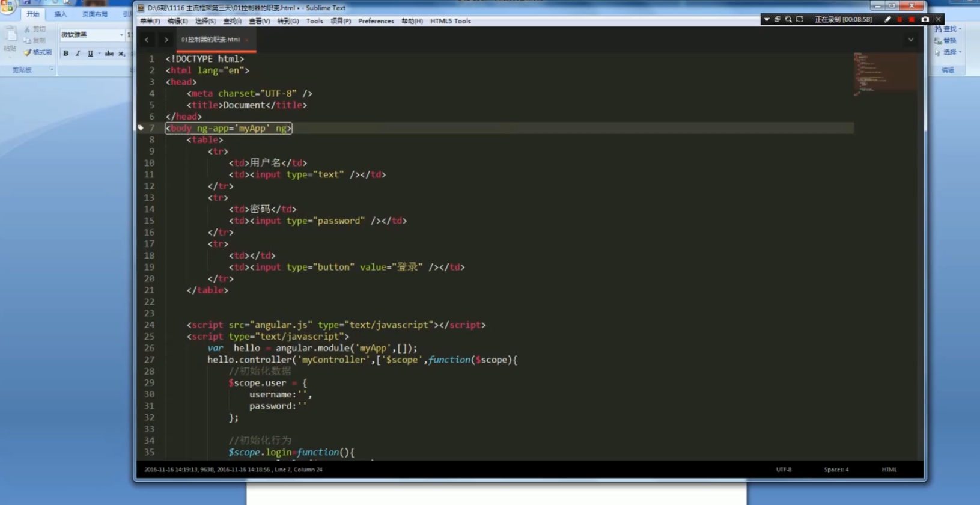Click 格式刷 format painter in Word

[38, 52]
